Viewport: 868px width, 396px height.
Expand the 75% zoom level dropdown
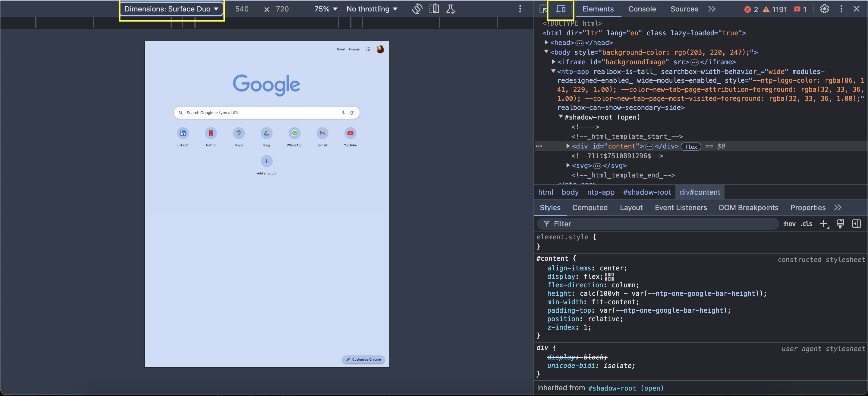coord(327,9)
